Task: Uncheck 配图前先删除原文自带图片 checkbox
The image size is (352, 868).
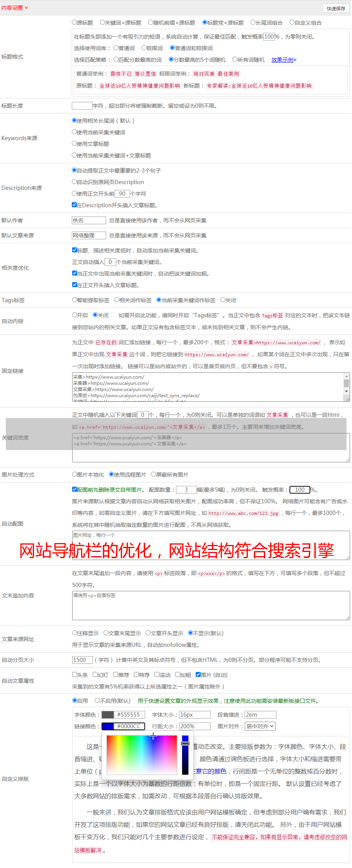Action: (74, 489)
